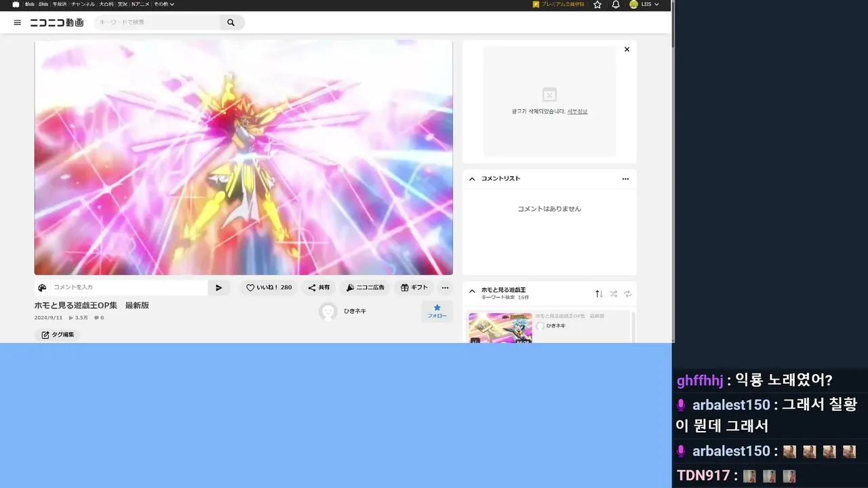Close the ad panel with X
This screenshot has width=868, height=488.
[x=627, y=49]
